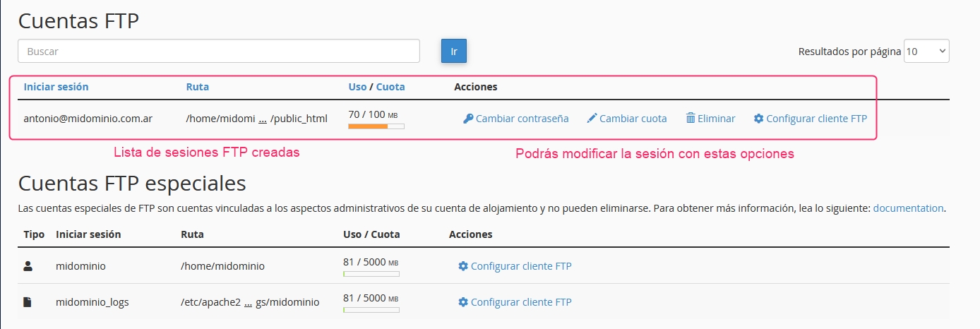This screenshot has width=980, height=329.
Task: Sort by Iniciar sesión column header
Action: coord(56,87)
